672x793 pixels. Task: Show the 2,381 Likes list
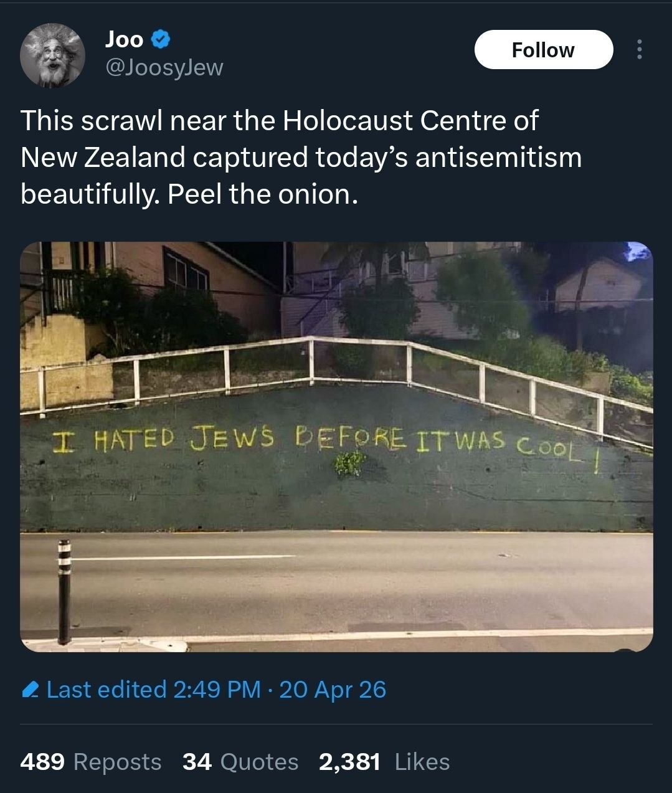point(384,761)
